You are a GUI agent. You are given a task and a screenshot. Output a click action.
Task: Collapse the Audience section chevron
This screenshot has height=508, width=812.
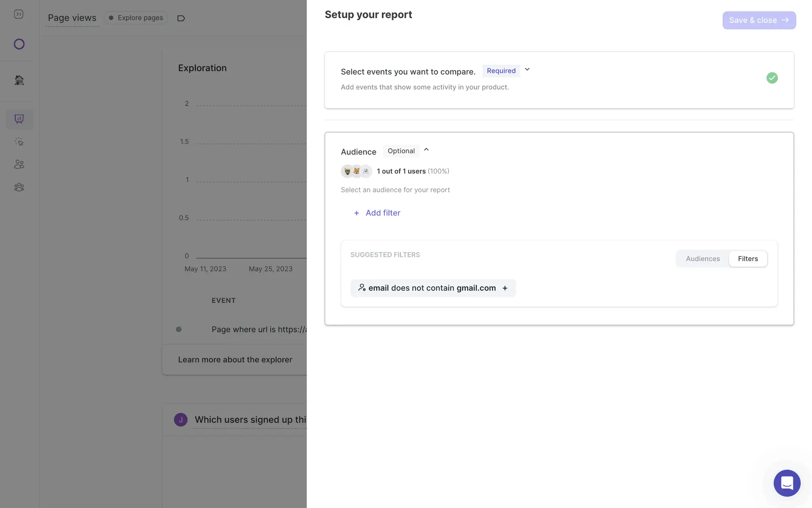pyautogui.click(x=426, y=149)
